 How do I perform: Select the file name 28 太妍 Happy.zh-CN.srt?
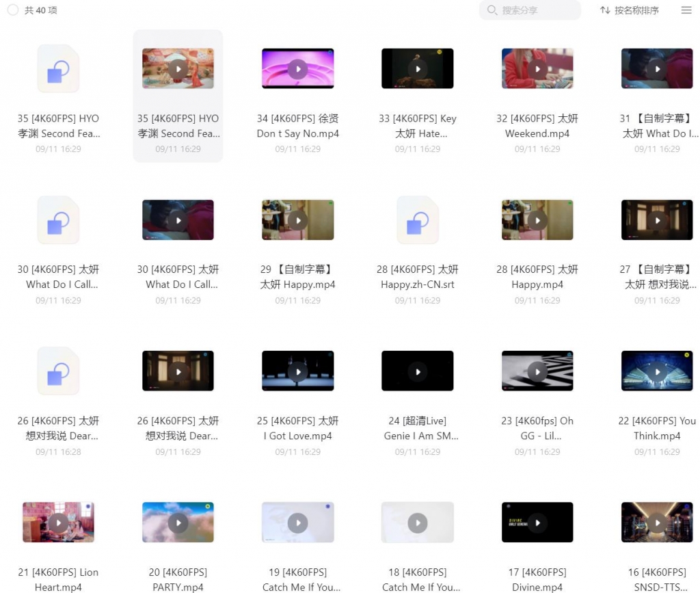[x=418, y=277]
